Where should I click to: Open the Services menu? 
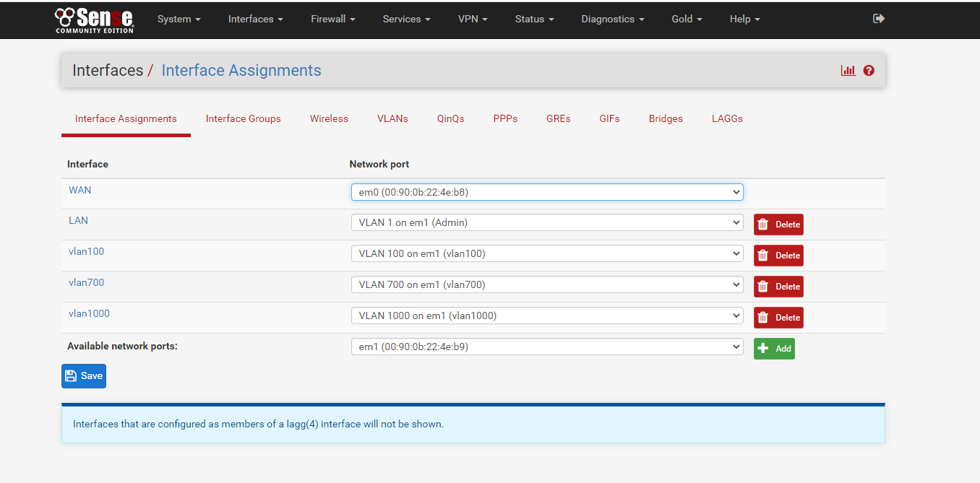(x=406, y=19)
